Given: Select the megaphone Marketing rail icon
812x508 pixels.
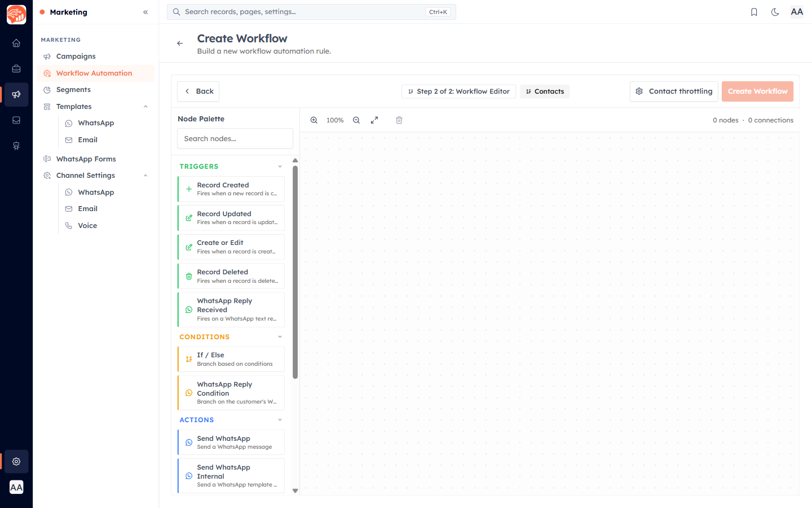Looking at the screenshot, I should click(x=16, y=94).
